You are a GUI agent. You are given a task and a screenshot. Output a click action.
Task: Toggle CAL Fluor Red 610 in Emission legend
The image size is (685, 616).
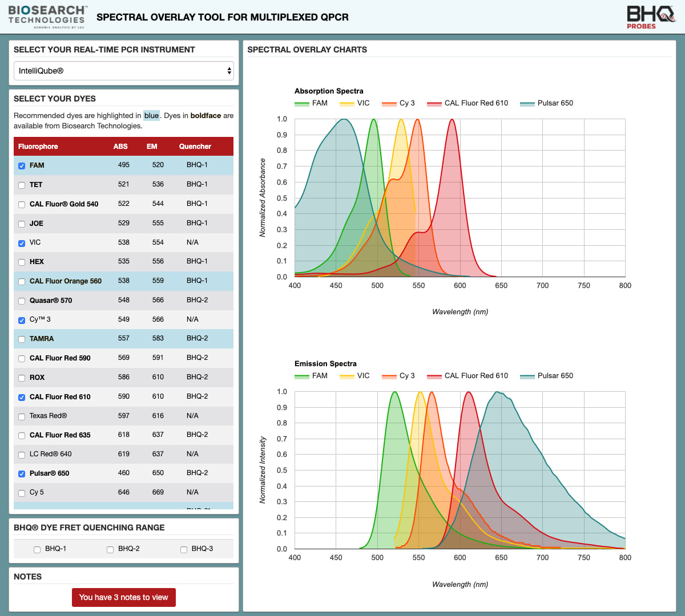pos(468,376)
